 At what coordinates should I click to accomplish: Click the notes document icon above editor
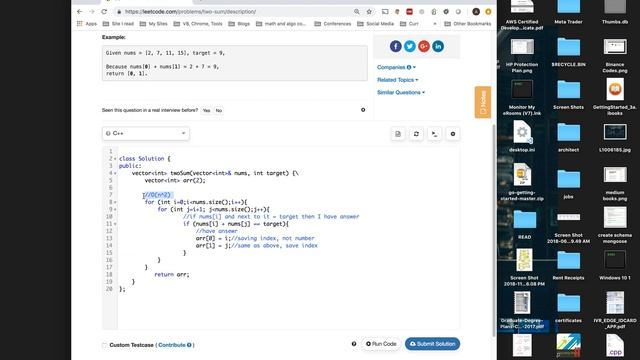(x=398, y=134)
